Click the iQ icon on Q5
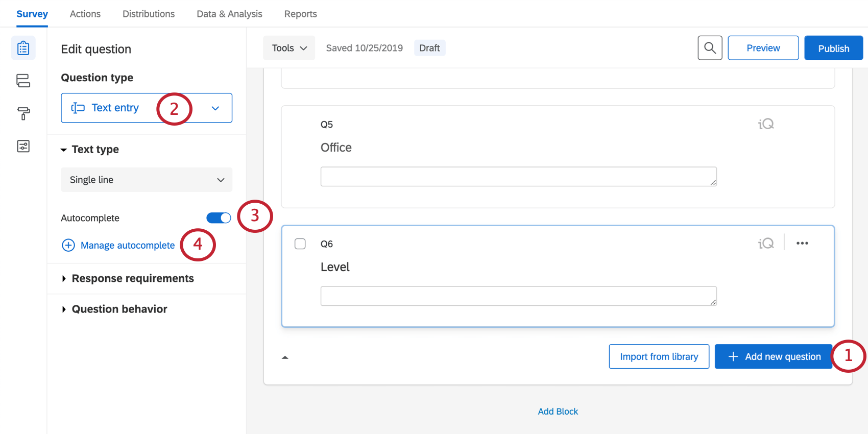The width and height of the screenshot is (868, 434). tap(766, 124)
